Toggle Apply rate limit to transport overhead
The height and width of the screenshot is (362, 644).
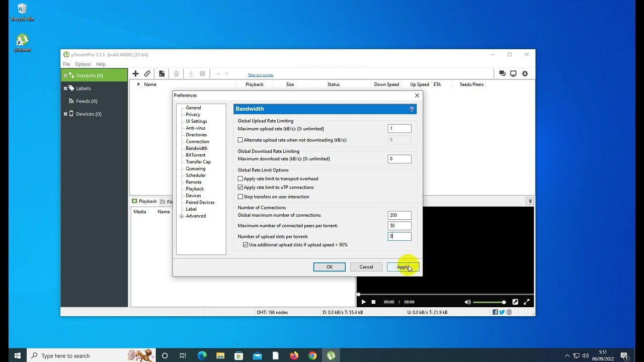240,178
